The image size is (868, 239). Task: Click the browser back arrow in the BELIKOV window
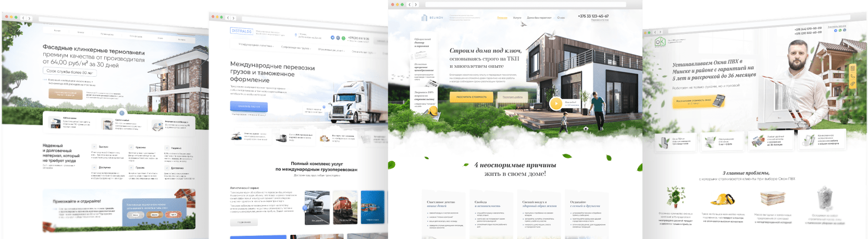pyautogui.click(x=410, y=5)
